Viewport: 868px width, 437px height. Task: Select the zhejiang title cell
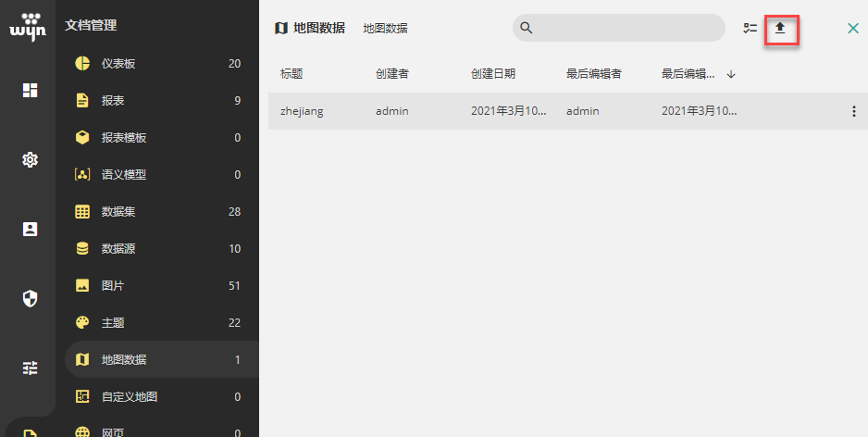click(x=302, y=111)
